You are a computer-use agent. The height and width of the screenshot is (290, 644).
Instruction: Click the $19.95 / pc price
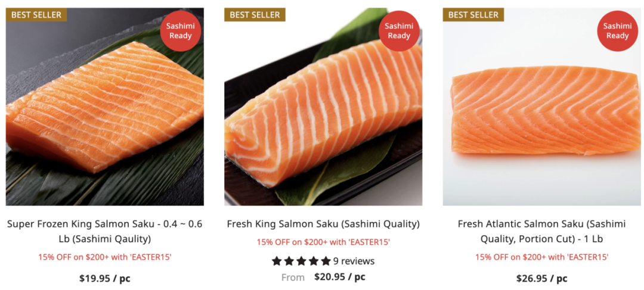click(x=105, y=279)
